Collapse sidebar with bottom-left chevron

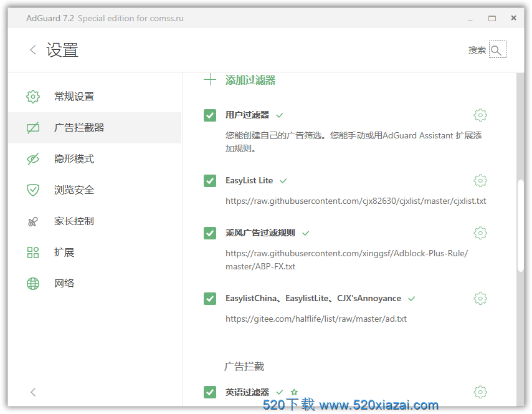[x=33, y=392]
